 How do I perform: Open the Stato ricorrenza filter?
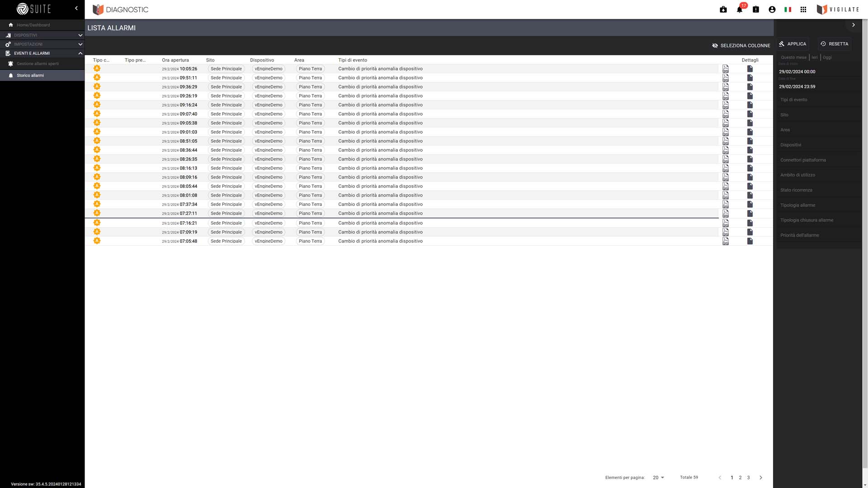click(x=819, y=190)
